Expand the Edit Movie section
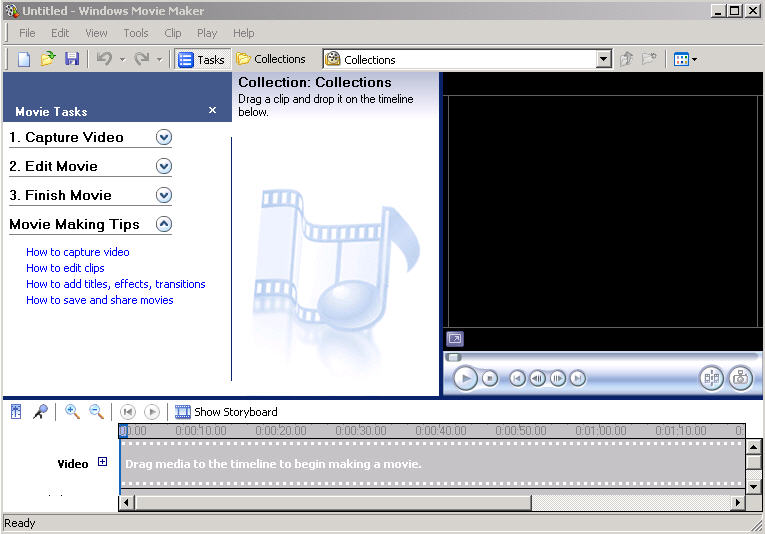This screenshot has width=765, height=534. tap(164, 166)
